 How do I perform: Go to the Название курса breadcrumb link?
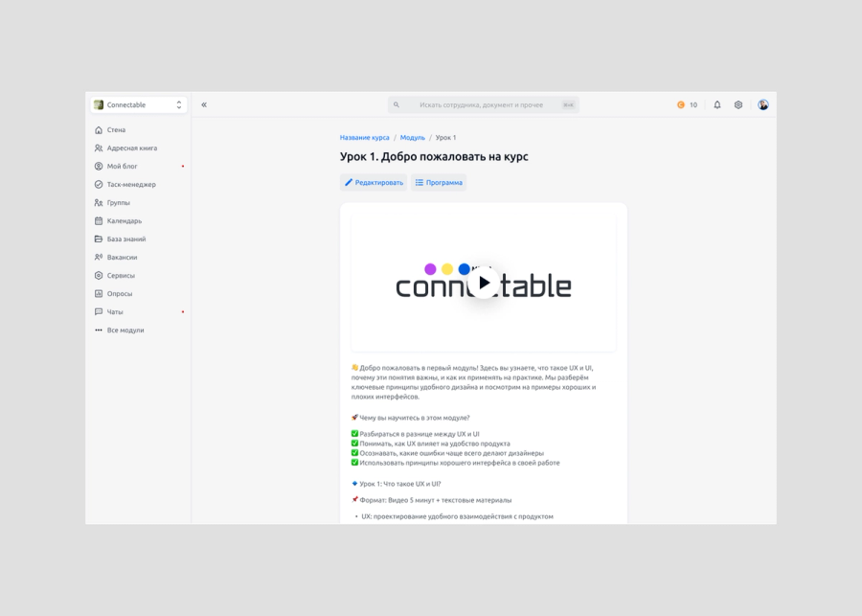[365, 138]
